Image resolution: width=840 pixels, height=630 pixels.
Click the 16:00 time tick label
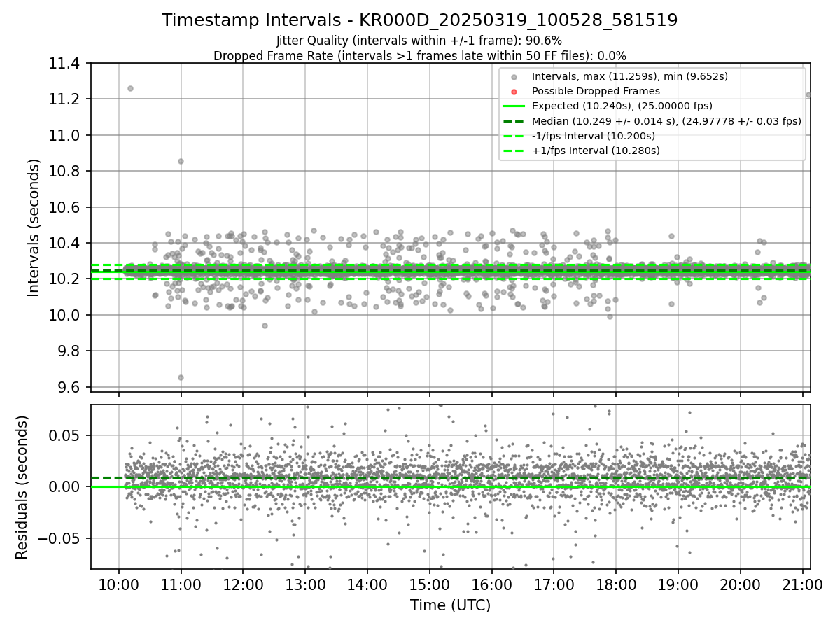click(x=492, y=585)
